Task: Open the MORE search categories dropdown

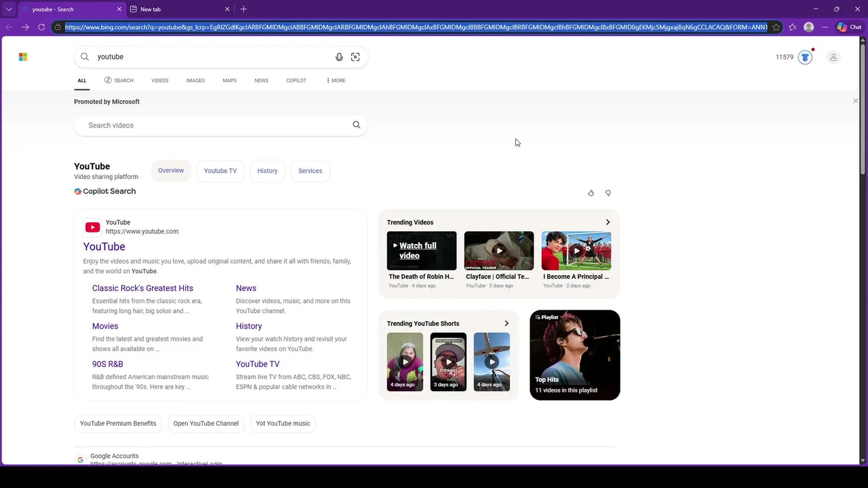Action: (336, 81)
